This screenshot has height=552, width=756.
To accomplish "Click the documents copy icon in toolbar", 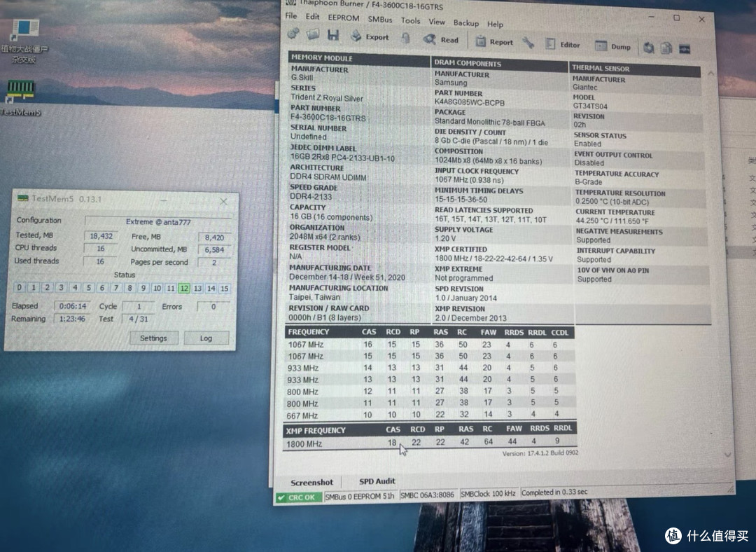I will (x=666, y=48).
